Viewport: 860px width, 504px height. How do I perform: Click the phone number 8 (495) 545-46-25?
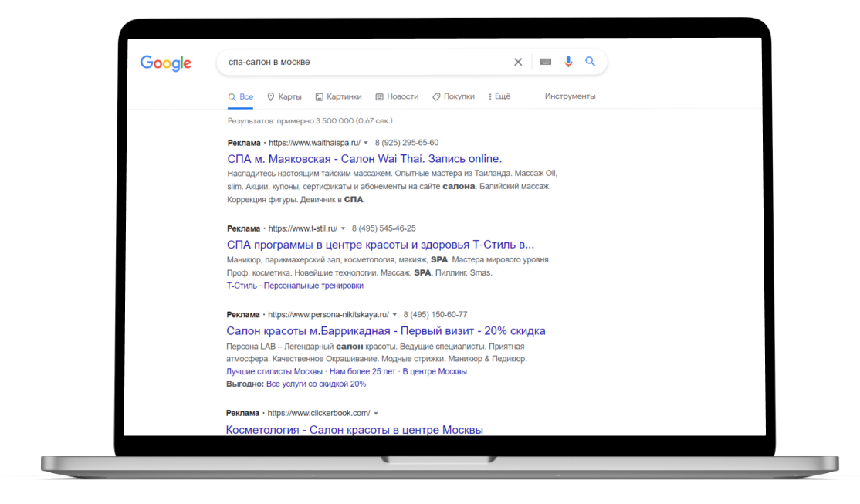point(384,228)
